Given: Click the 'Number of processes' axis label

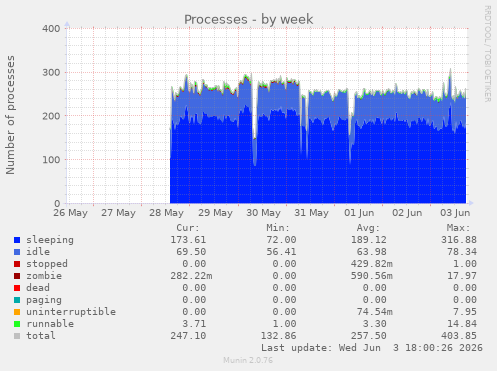Looking at the screenshot, I should point(10,115).
